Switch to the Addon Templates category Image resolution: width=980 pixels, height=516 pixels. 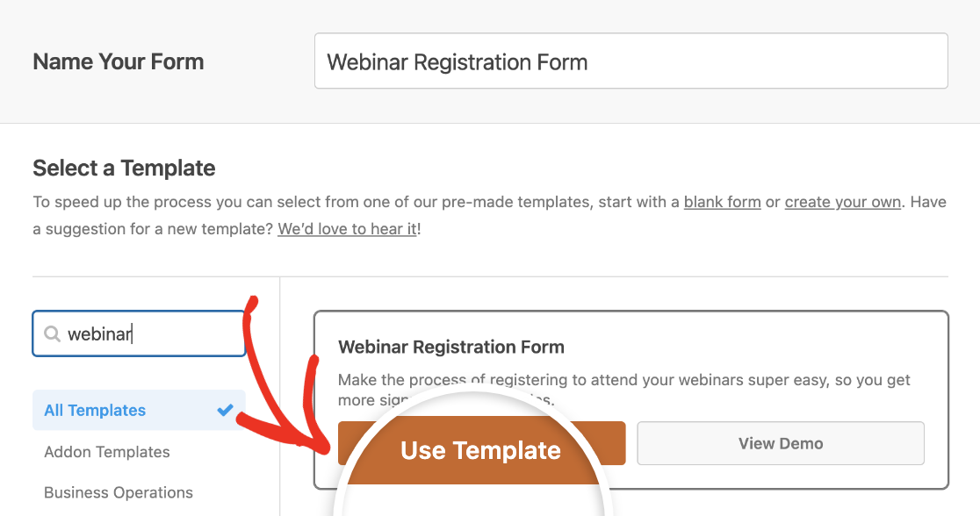coord(107,452)
